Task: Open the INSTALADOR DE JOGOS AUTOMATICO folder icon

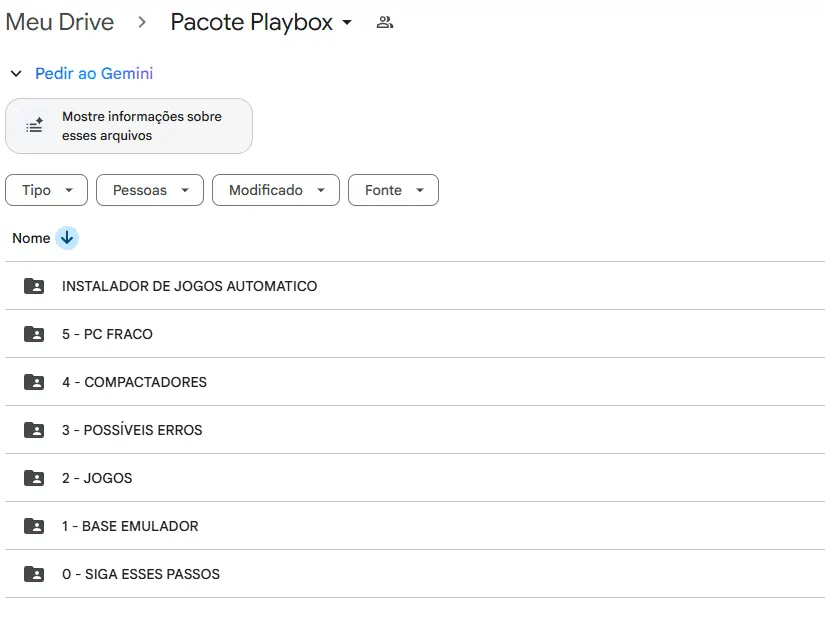Action: click(x=33, y=286)
